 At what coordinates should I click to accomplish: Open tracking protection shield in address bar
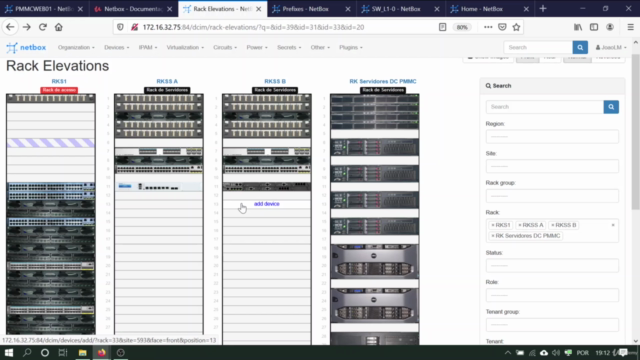tap(120, 27)
